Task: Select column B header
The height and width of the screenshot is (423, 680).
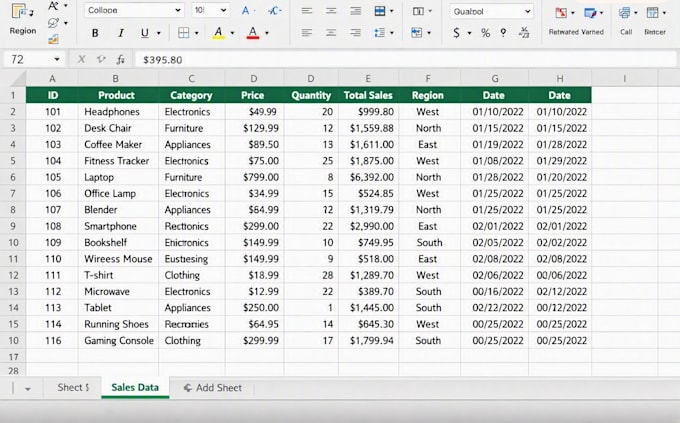Action: tap(115, 79)
